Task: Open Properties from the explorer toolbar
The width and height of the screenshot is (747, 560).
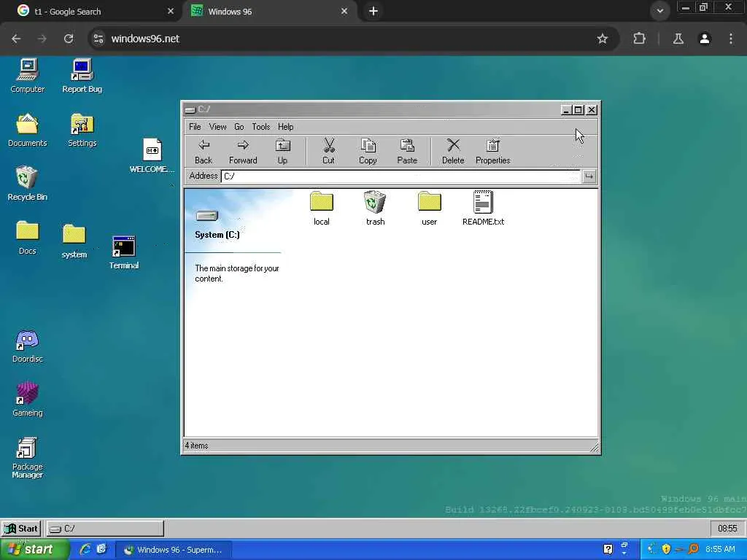Action: pyautogui.click(x=492, y=151)
